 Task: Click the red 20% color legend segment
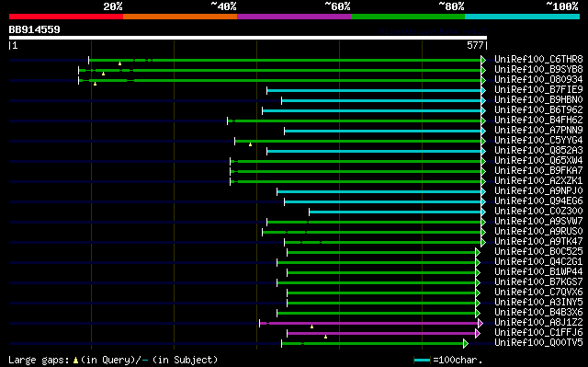tap(66, 17)
